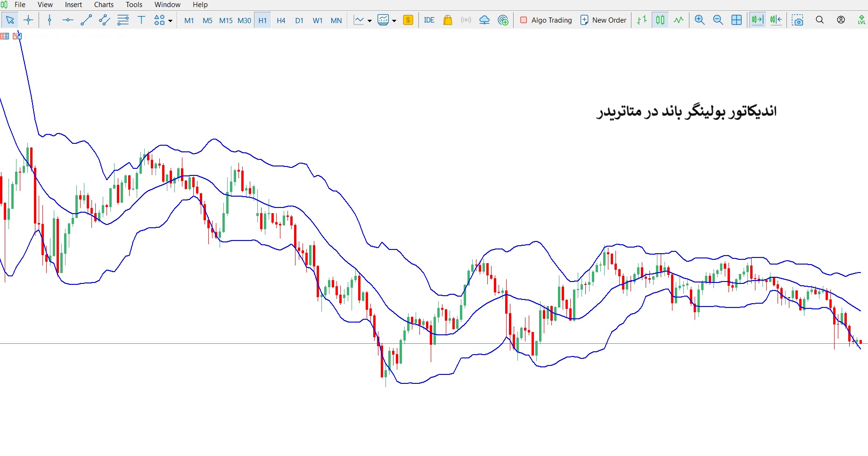Image resolution: width=868 pixels, height=456 pixels.
Task: Take a chart screenshot with camera icon
Action: coord(797,20)
